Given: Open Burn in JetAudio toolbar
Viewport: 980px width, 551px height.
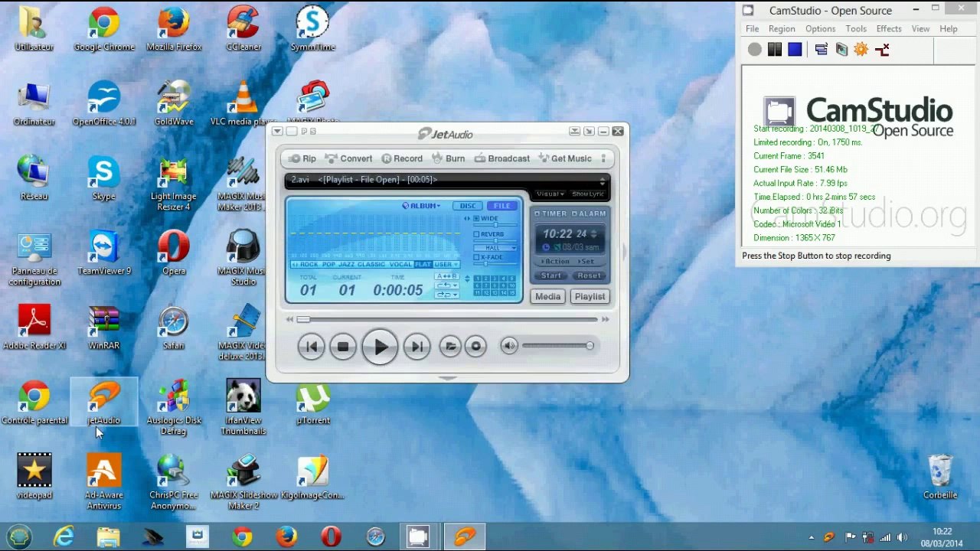Looking at the screenshot, I should (449, 158).
